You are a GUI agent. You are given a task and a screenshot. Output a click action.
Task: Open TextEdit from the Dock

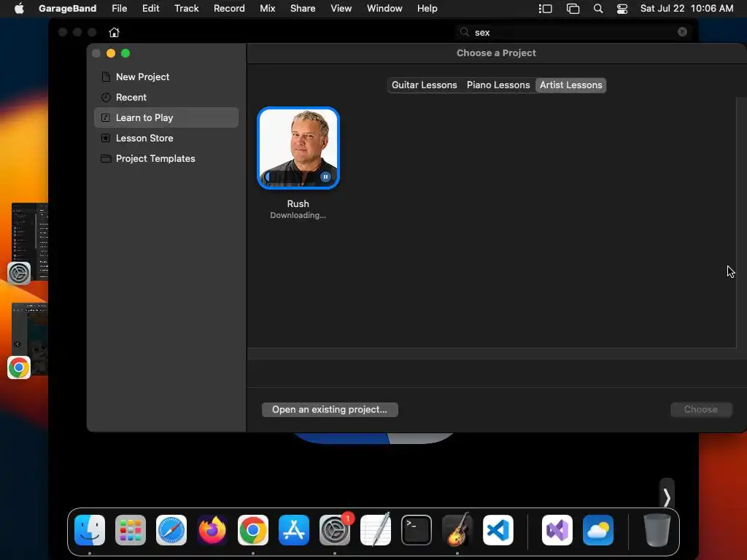point(376,530)
